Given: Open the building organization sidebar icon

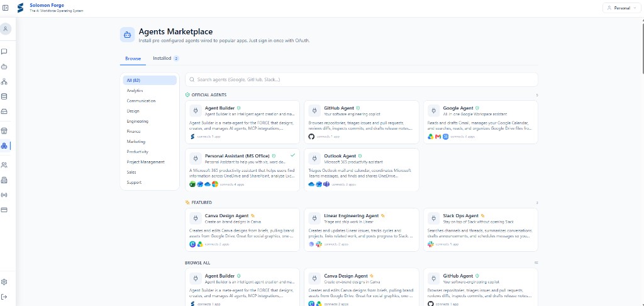Looking at the screenshot, I should tap(4, 179).
